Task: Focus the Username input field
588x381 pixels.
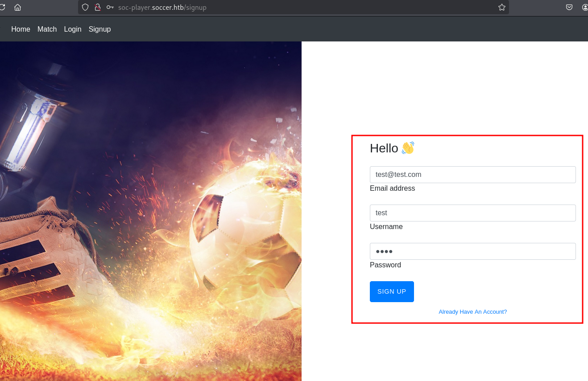Action: [472, 213]
